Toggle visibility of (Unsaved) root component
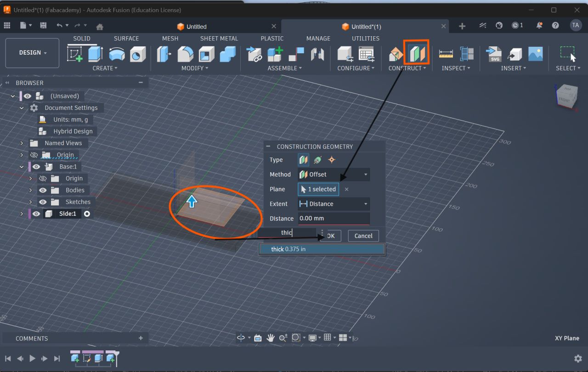588x372 pixels. tap(28, 96)
